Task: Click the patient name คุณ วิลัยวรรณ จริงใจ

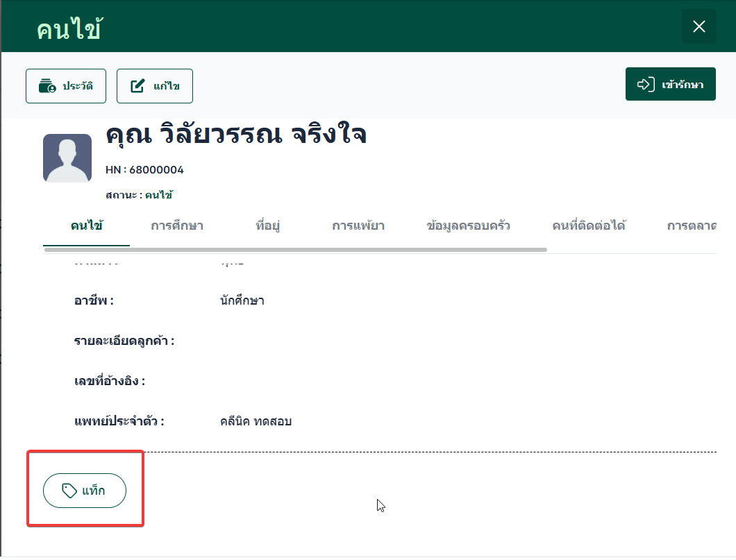Action: [236, 135]
